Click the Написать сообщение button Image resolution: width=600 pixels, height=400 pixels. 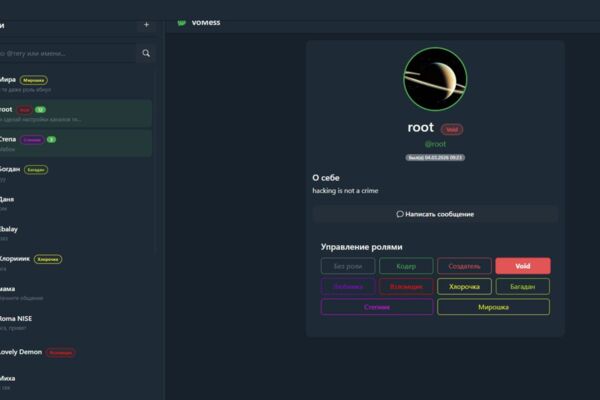pyautogui.click(x=435, y=214)
